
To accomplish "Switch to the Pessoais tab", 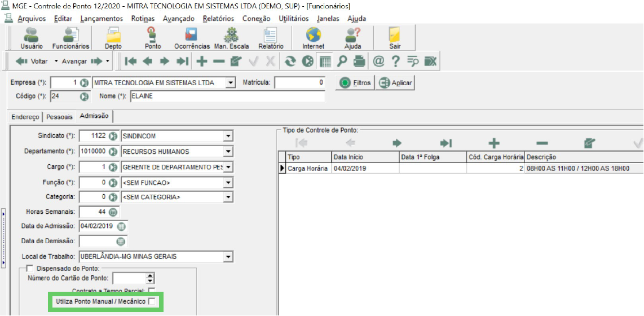I will click(60, 117).
